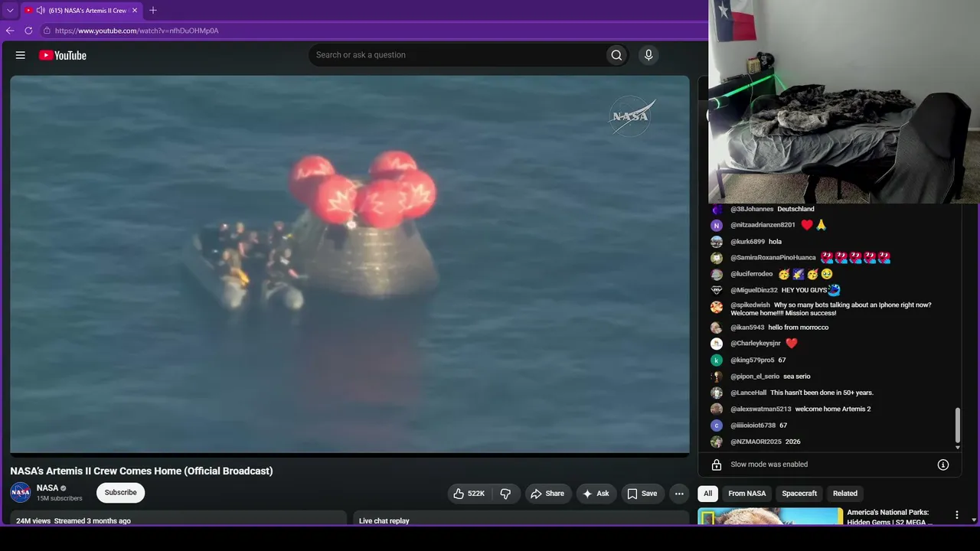Go back using the browser back arrow

coord(10,31)
